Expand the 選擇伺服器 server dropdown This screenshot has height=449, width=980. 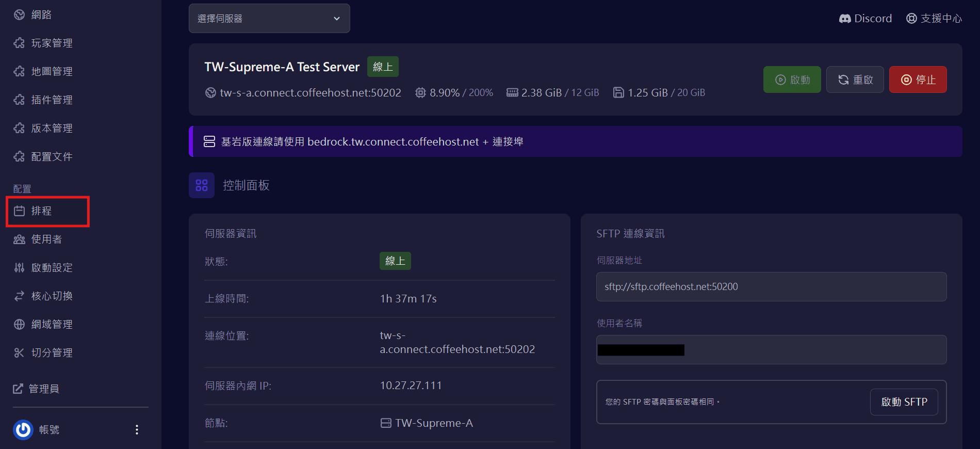(x=269, y=19)
